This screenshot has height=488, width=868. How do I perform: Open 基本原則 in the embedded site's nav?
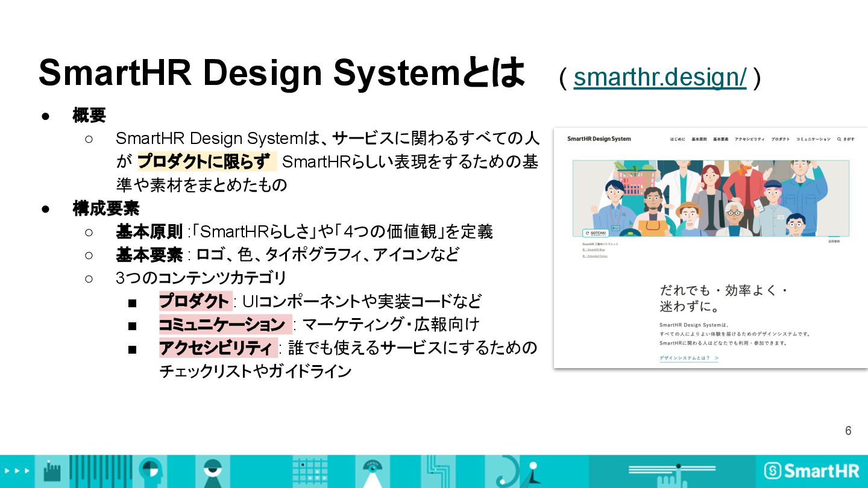tap(699, 139)
